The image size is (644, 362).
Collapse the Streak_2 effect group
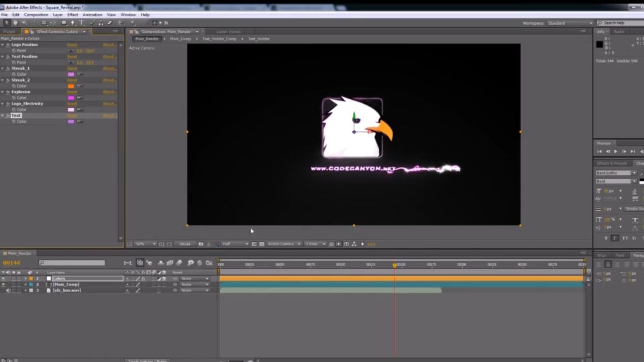click(3, 80)
